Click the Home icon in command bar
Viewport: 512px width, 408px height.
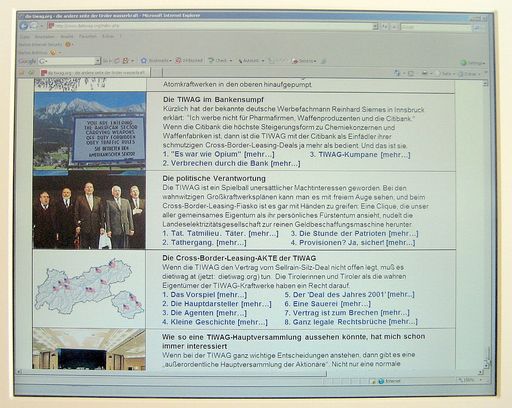tap(397, 73)
